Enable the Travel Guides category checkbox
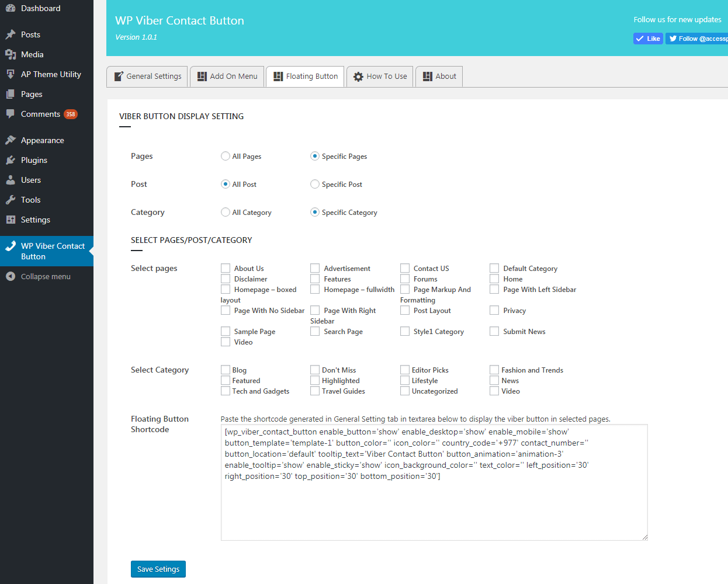Screen dimensions: 728x584 (315, 391)
